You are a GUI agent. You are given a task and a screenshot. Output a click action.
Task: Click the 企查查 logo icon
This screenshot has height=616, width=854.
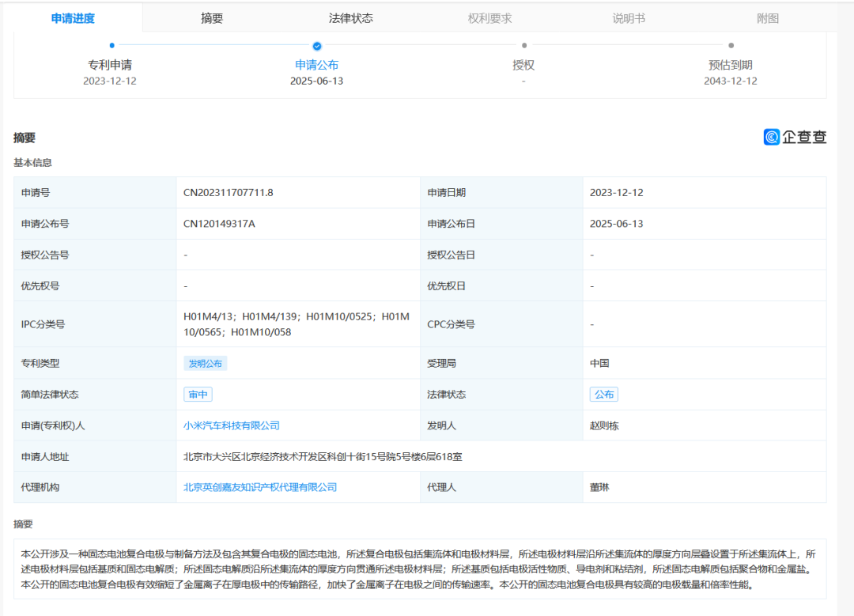771,137
